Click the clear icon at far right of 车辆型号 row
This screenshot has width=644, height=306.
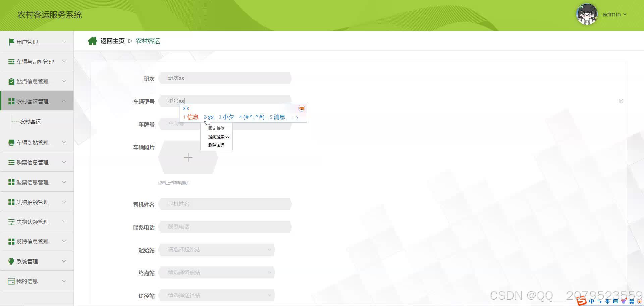coord(621,101)
